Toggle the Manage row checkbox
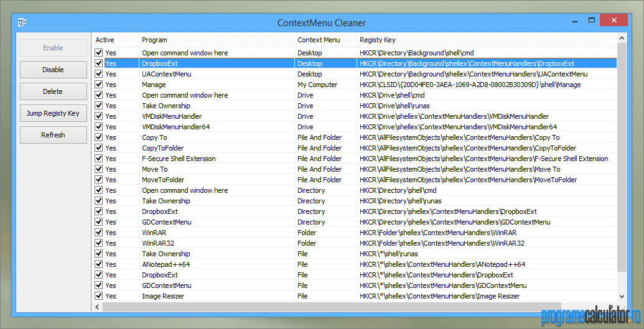This screenshot has height=329, width=644. [98, 85]
